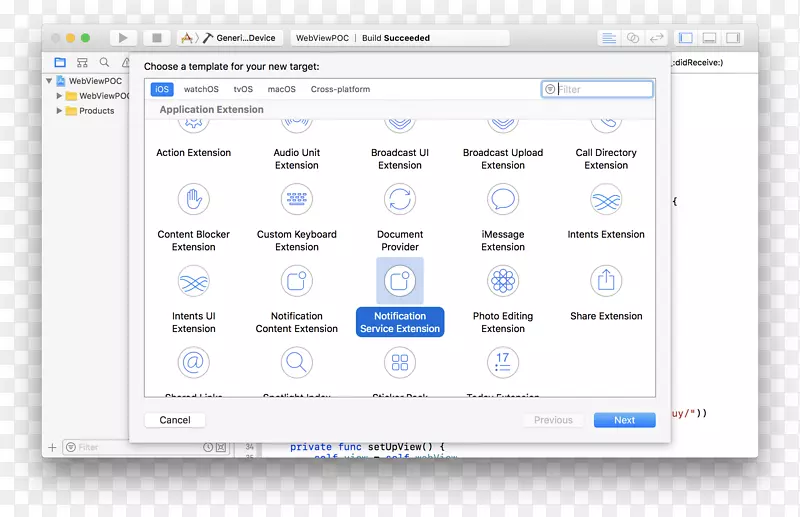
Task: Expand the Products folder
Action: (x=60, y=111)
